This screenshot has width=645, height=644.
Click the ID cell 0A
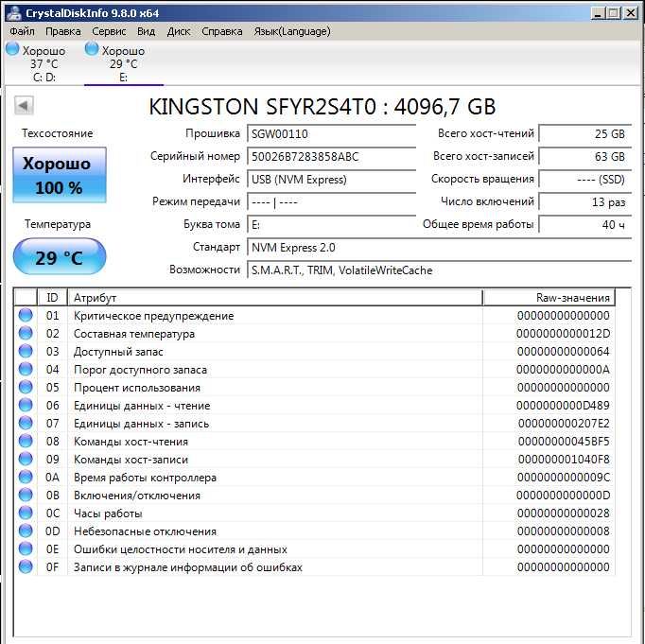[52, 478]
